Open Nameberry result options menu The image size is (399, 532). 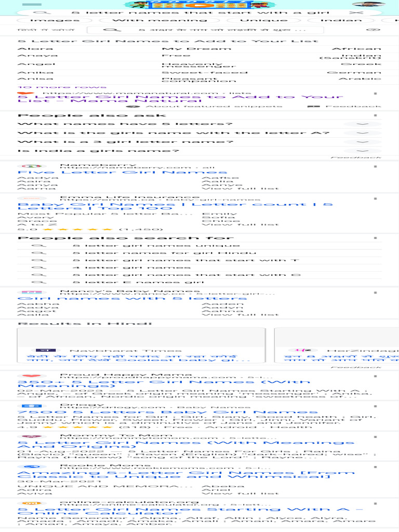(375, 166)
